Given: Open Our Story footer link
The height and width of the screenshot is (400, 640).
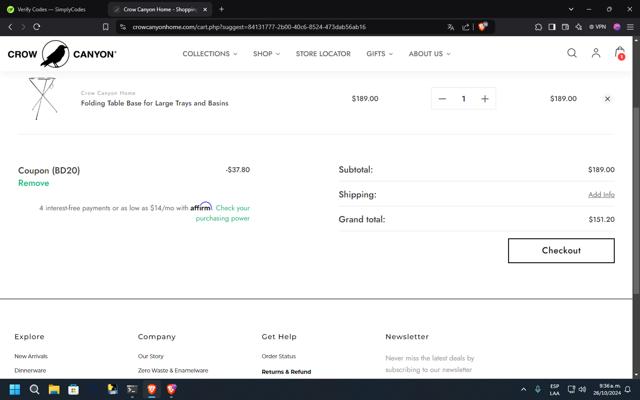Looking at the screenshot, I should tap(151, 356).
